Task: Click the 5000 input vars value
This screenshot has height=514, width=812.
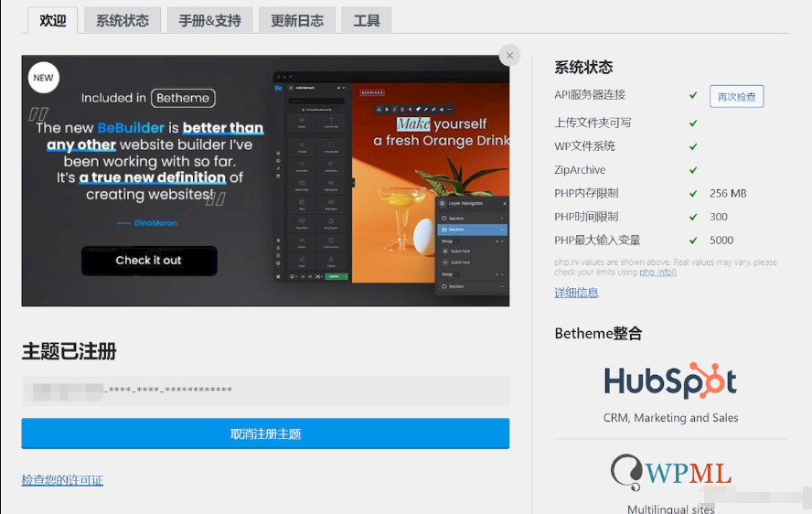Action: (721, 240)
